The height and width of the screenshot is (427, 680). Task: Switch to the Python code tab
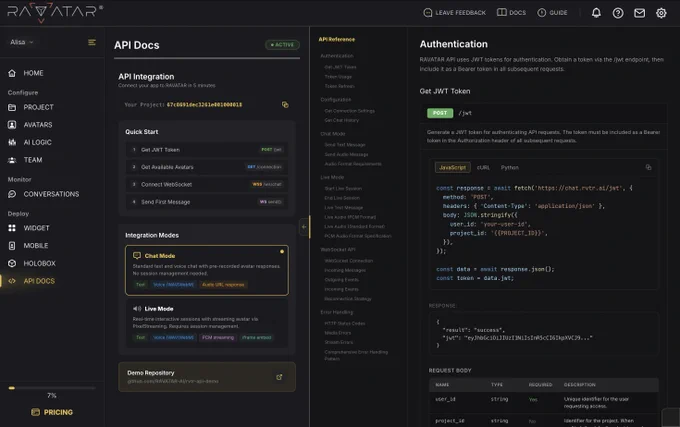[510, 167]
